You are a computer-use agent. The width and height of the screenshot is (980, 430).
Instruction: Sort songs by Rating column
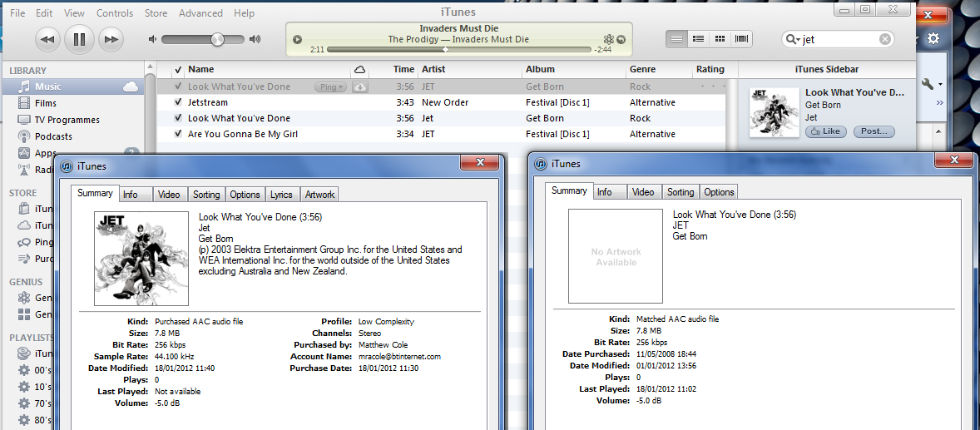pos(710,69)
